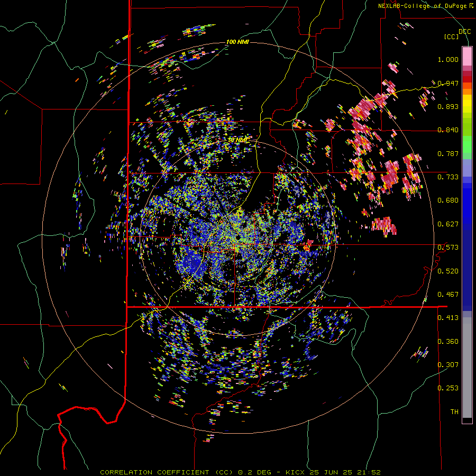Pick the light pink segment of the color bar
The height and width of the screenshot is (476, 476).
tap(467, 56)
